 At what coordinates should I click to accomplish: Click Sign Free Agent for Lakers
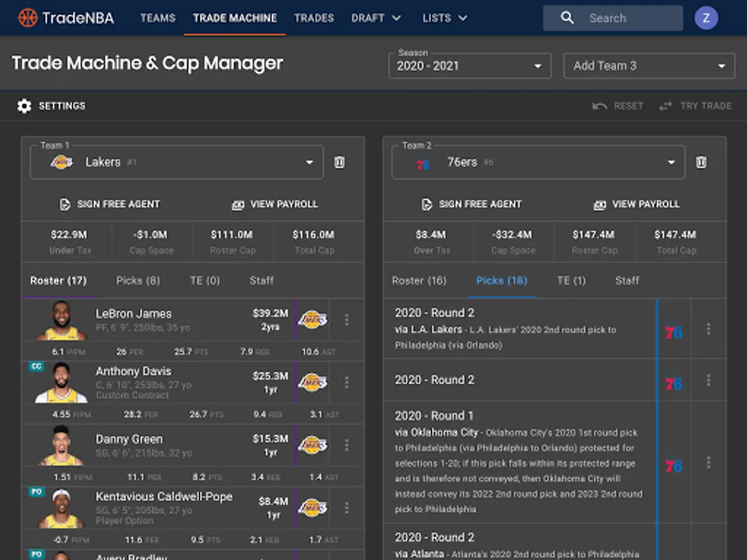coord(109,204)
